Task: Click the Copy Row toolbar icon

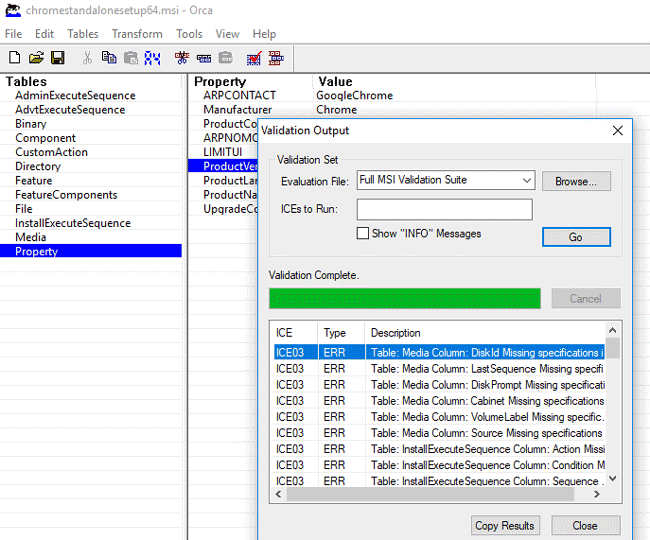Action: click(x=204, y=58)
